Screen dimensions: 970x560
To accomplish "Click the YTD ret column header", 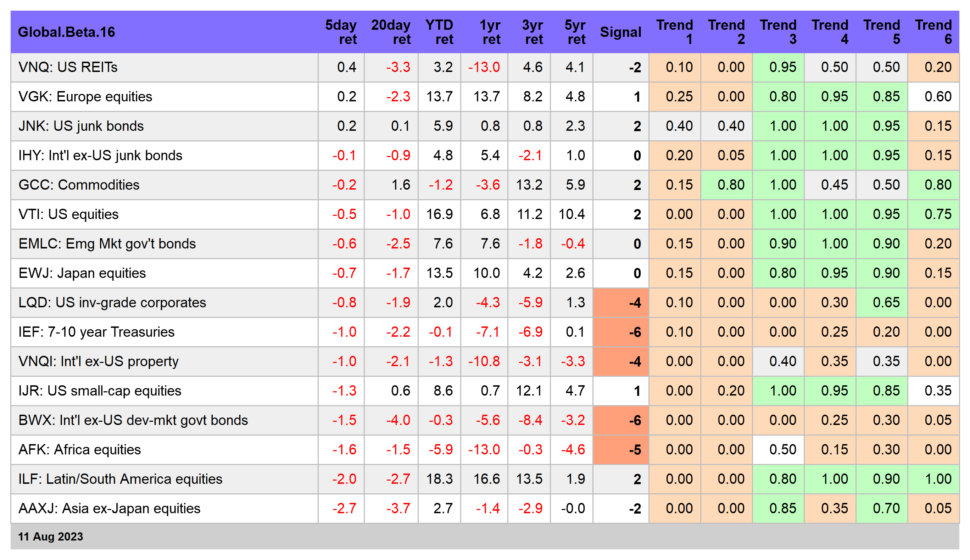I will 439,32.
